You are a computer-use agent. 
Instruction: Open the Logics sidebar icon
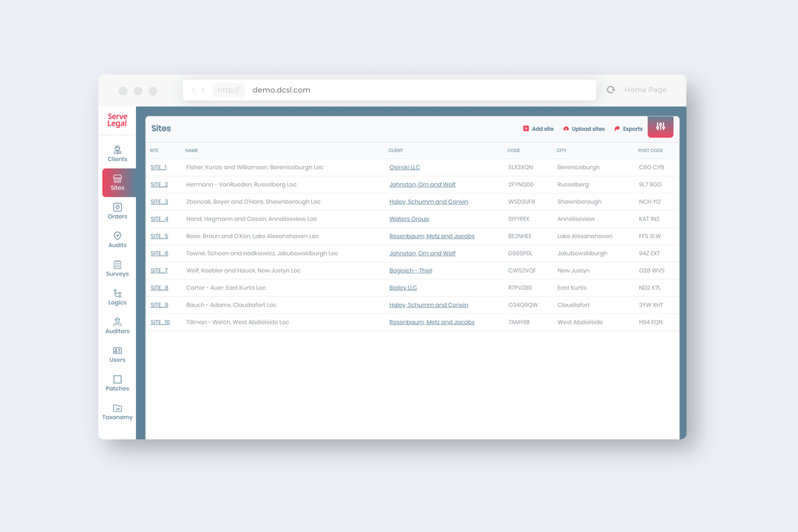tap(117, 293)
